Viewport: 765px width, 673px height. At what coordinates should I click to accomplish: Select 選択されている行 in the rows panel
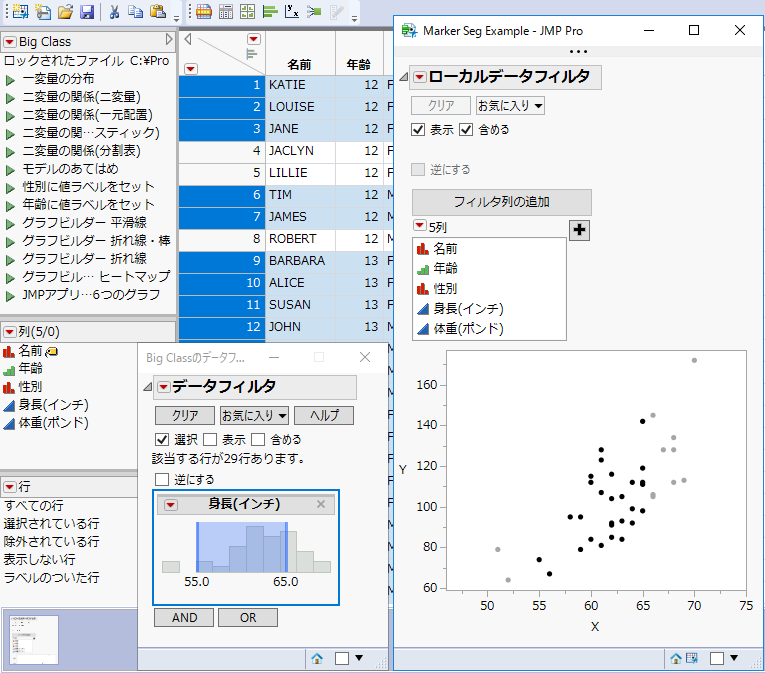click(51, 523)
